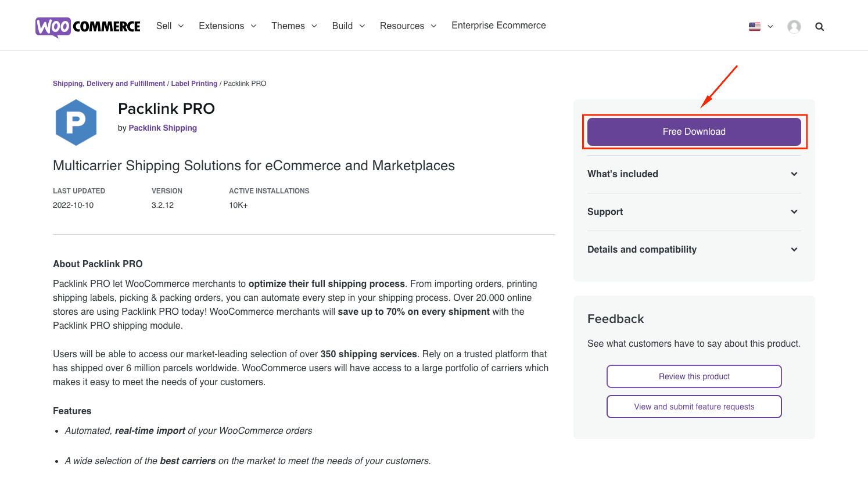Open the Packlink Shipping developer link
Screen dimensions: 868x478
tap(163, 127)
